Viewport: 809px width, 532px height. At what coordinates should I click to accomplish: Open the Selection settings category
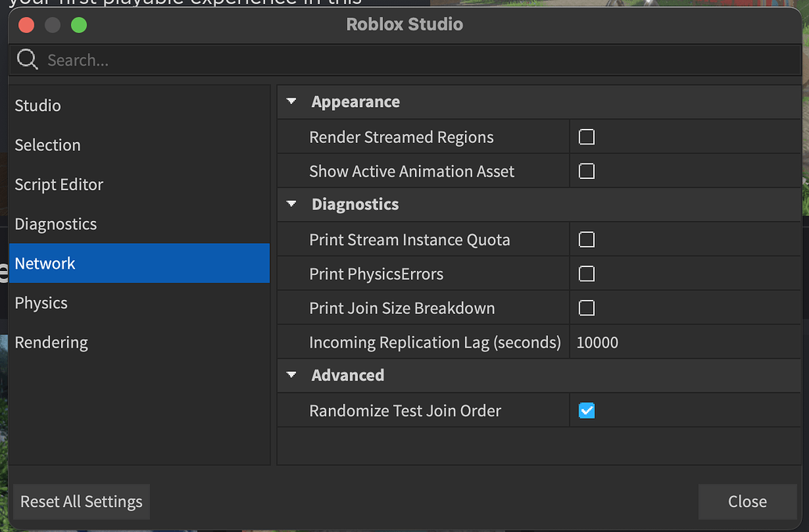(x=139, y=145)
